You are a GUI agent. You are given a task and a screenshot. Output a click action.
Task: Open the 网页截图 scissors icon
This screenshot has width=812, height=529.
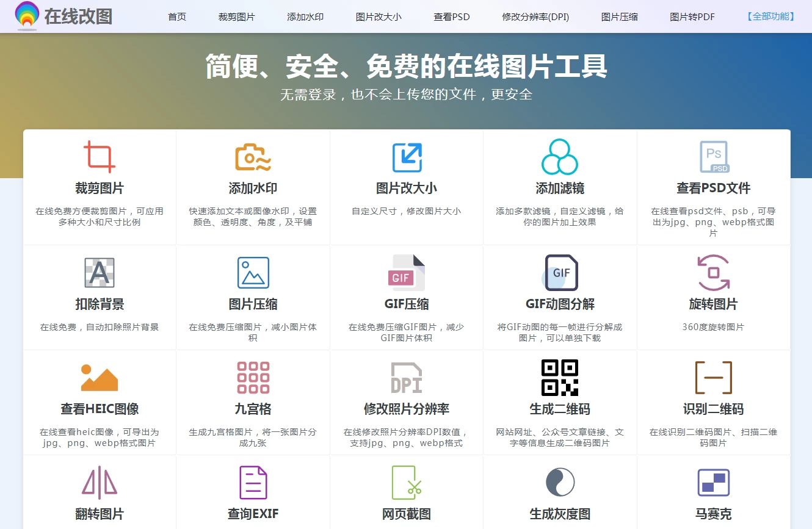tap(406, 481)
